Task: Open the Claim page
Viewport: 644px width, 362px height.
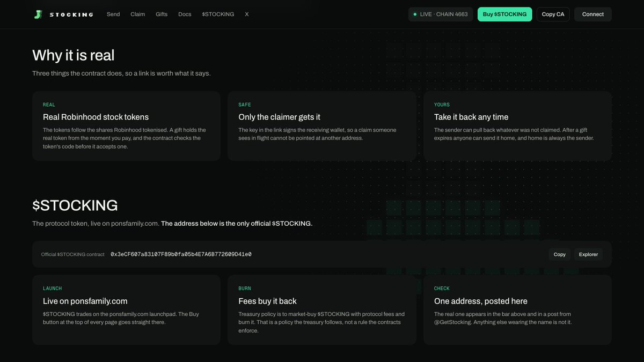Action: coord(138,14)
